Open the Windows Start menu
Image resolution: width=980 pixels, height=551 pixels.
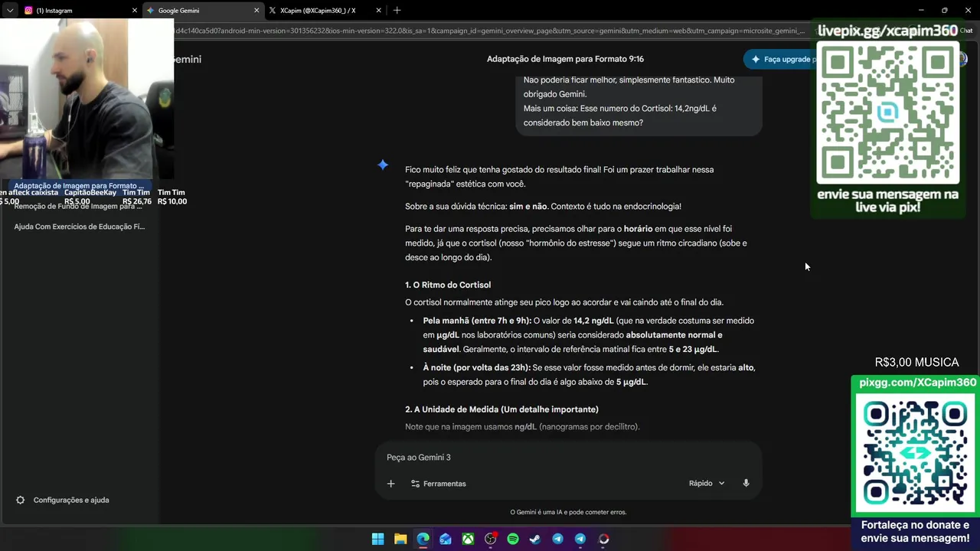[377, 539]
